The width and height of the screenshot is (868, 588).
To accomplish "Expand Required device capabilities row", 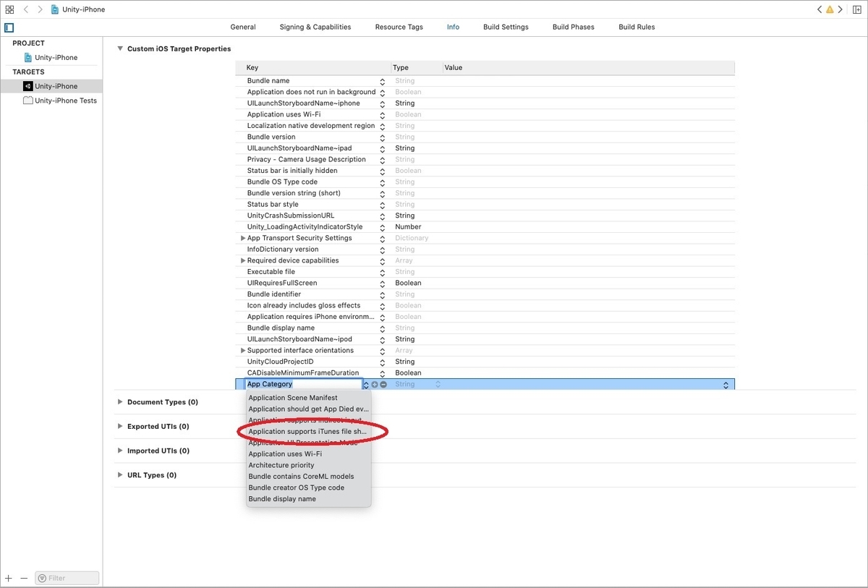I will (x=243, y=260).
